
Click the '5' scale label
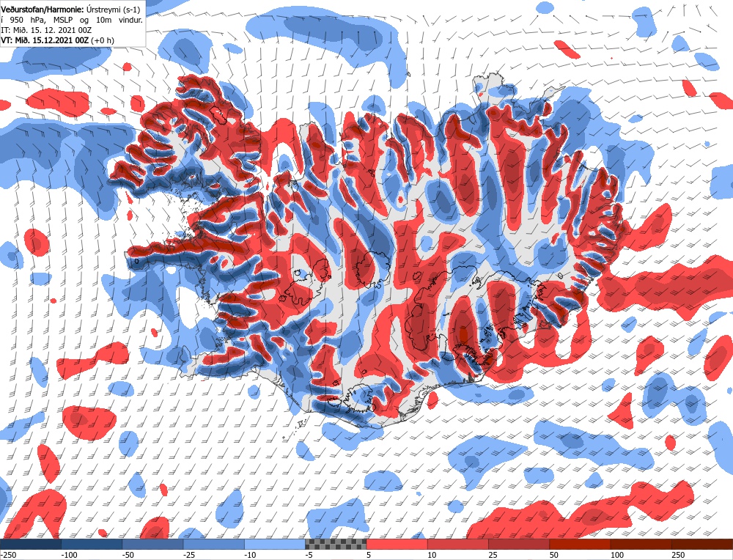369,555
